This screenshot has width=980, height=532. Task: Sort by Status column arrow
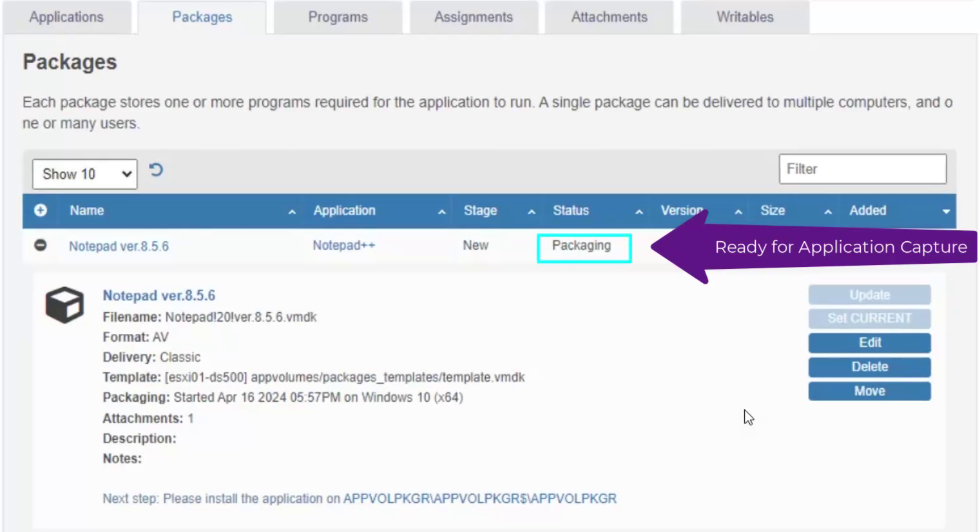(639, 212)
